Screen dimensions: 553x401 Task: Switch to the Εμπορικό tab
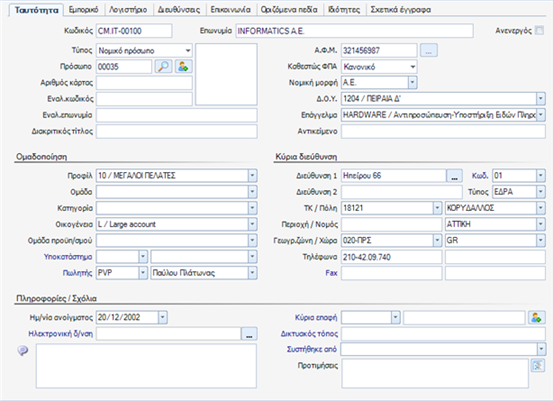[x=84, y=10]
